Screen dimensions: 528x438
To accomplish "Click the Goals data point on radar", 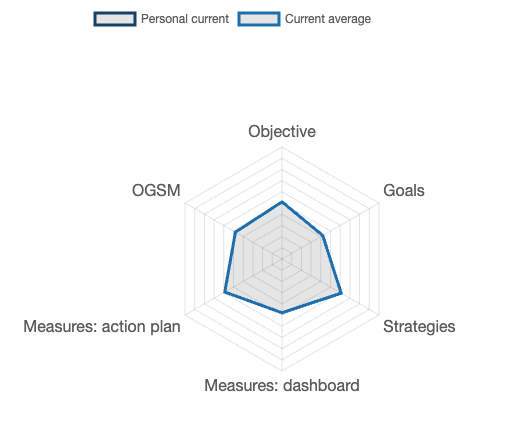I will (323, 235).
